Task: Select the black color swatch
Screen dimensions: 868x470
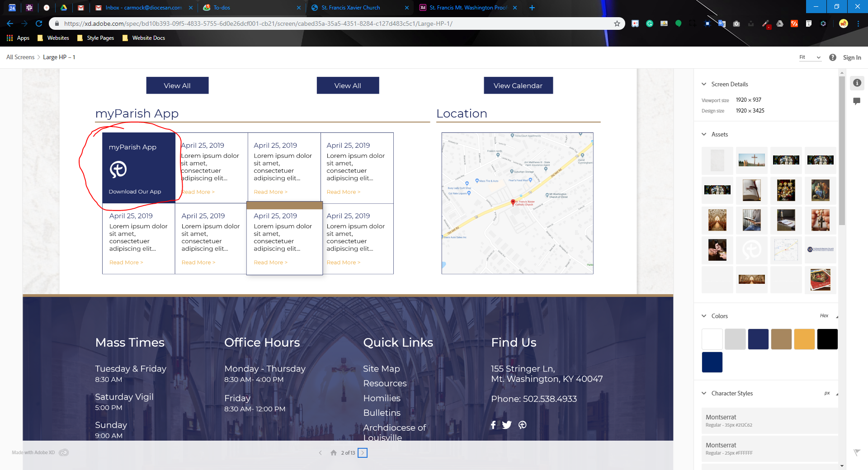Action: coord(827,339)
